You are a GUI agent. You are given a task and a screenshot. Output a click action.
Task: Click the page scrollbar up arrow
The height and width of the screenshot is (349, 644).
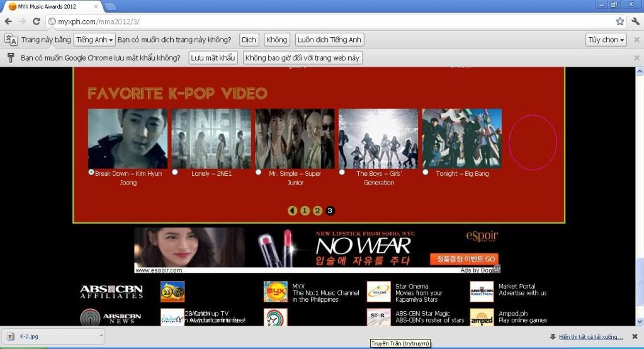640,71
